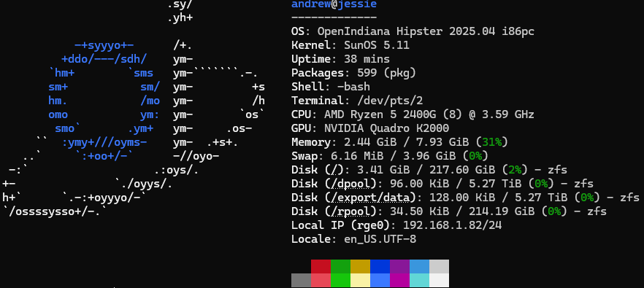The height and width of the screenshot is (288, 644).
Task: Click the bright green color block
Action: pos(340,280)
